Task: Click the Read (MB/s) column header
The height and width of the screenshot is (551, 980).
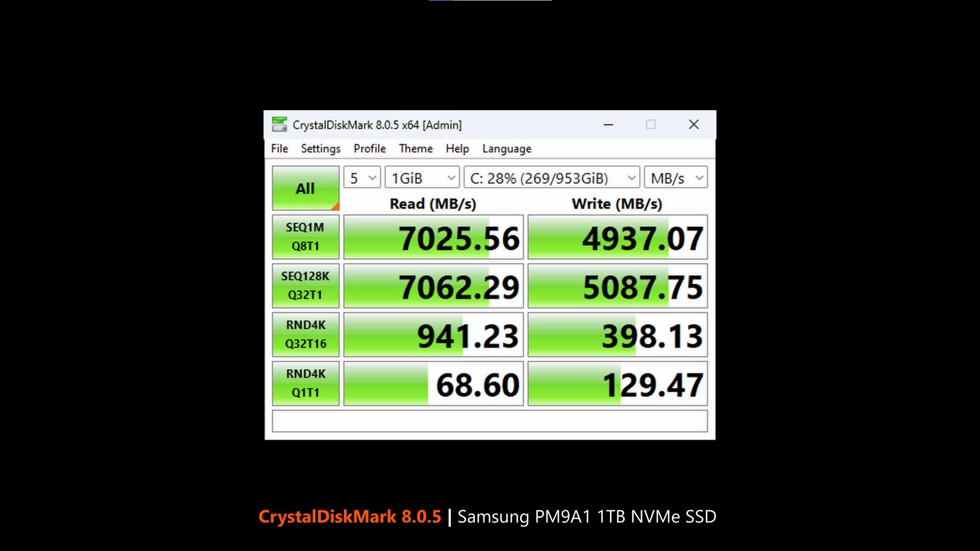Action: [x=433, y=204]
